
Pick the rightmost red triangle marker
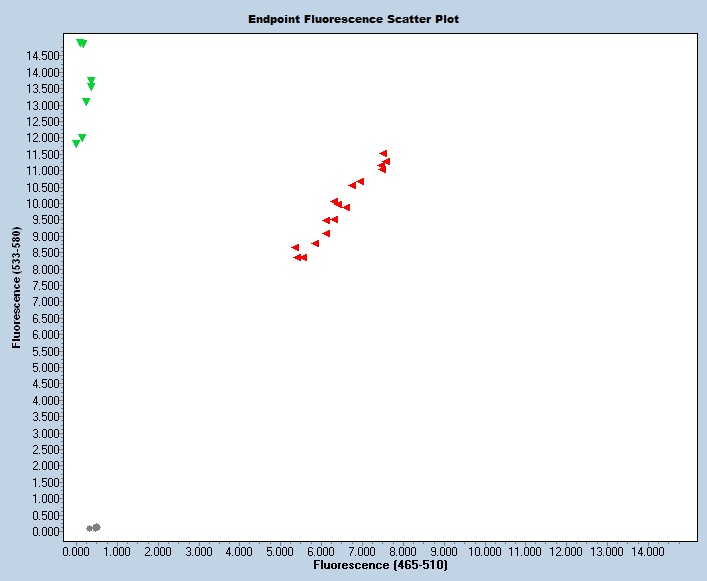coord(386,162)
